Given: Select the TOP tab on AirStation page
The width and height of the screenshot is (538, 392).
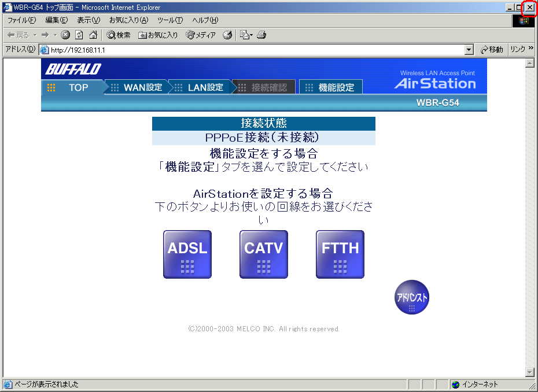Looking at the screenshot, I should pyautogui.click(x=72, y=87).
